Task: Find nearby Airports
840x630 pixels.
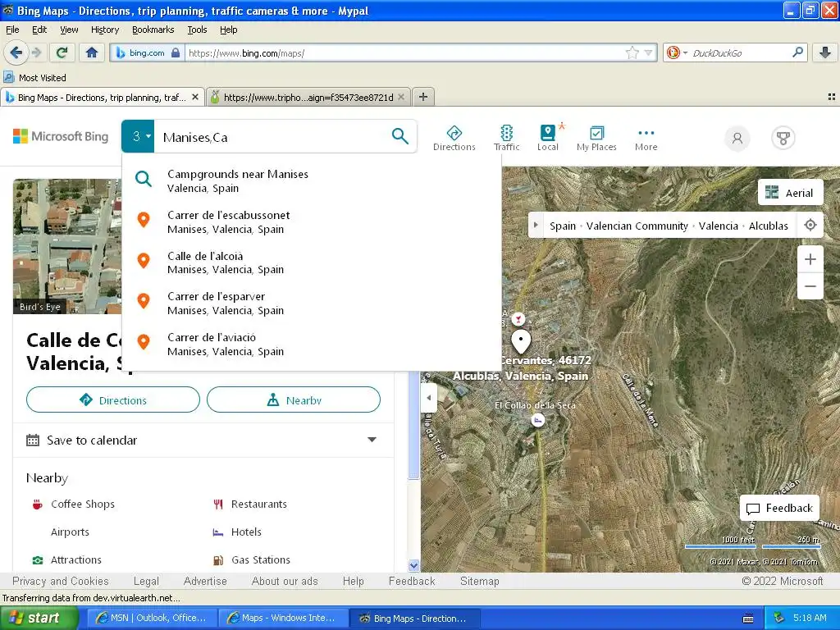Action: pyautogui.click(x=71, y=532)
